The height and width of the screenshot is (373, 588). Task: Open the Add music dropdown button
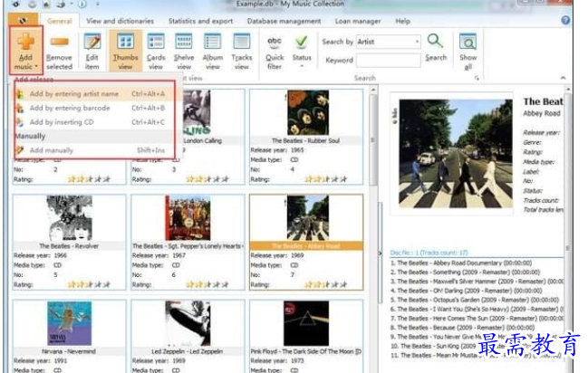point(25,50)
